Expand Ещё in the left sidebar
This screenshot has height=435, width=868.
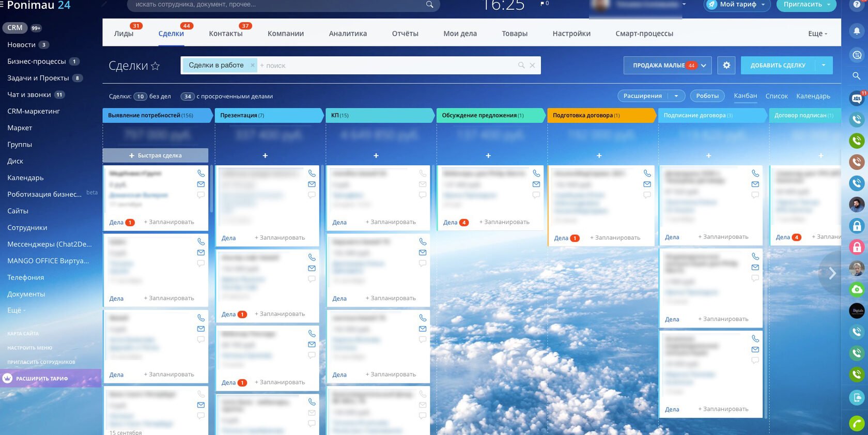pos(16,310)
